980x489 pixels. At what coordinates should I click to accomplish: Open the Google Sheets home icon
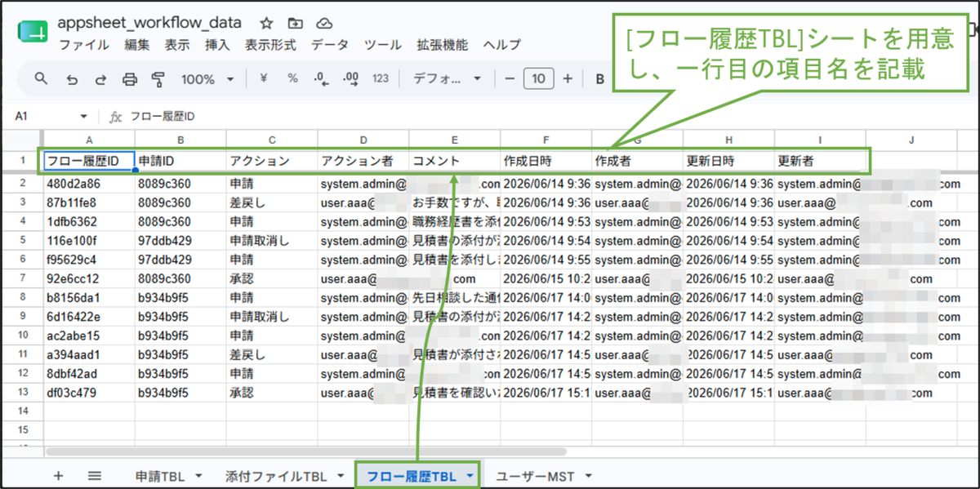click(x=33, y=33)
